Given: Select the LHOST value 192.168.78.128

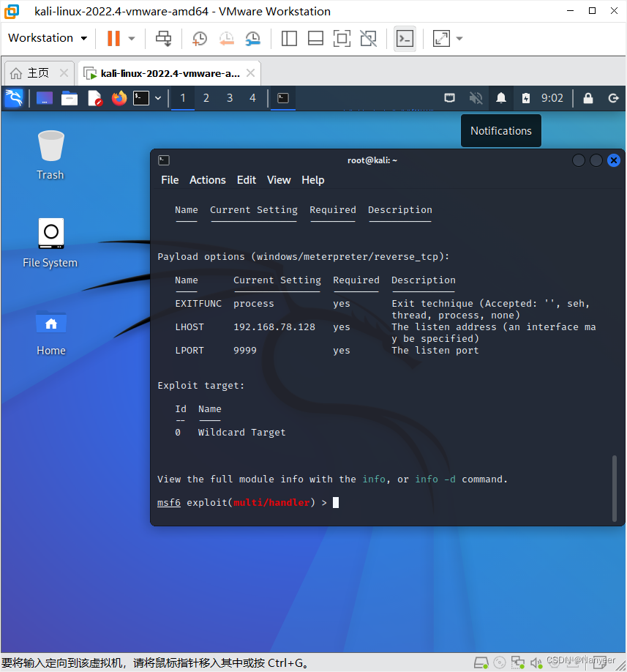Looking at the screenshot, I should tap(274, 327).
